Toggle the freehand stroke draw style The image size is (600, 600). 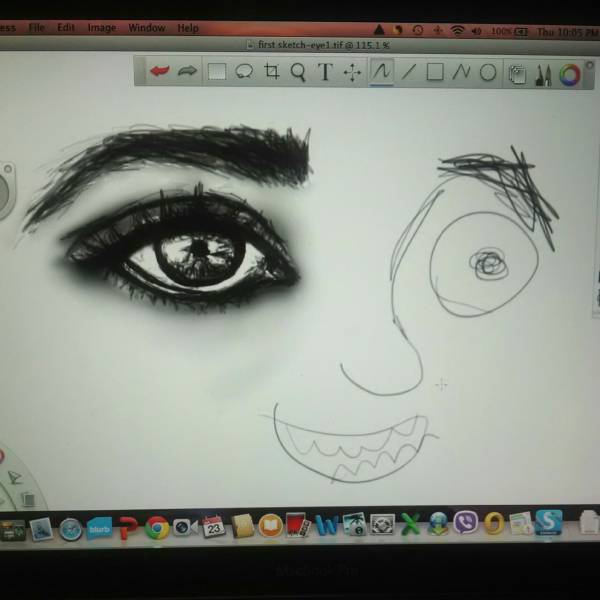point(380,71)
